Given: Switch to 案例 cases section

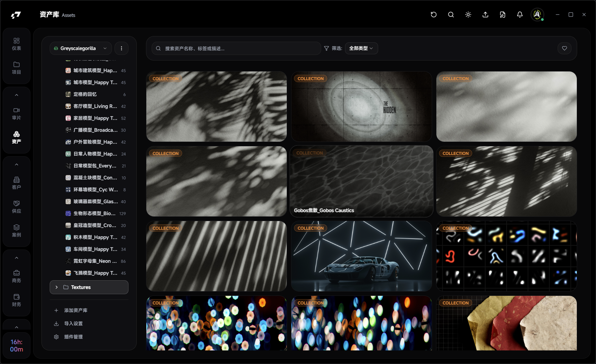Looking at the screenshot, I should pyautogui.click(x=16, y=231).
